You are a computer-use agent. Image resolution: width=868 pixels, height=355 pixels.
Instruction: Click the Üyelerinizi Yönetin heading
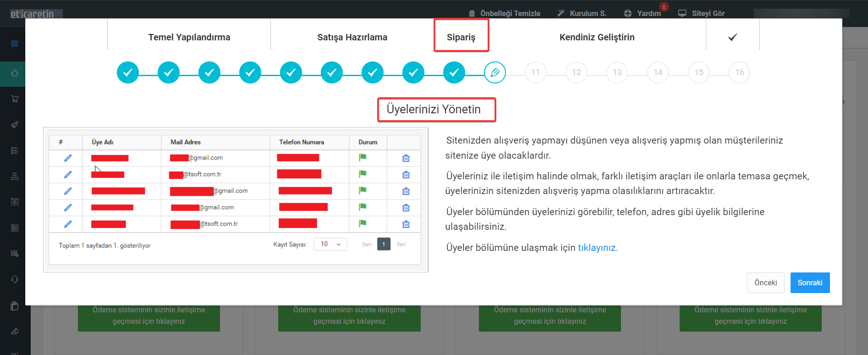click(434, 109)
